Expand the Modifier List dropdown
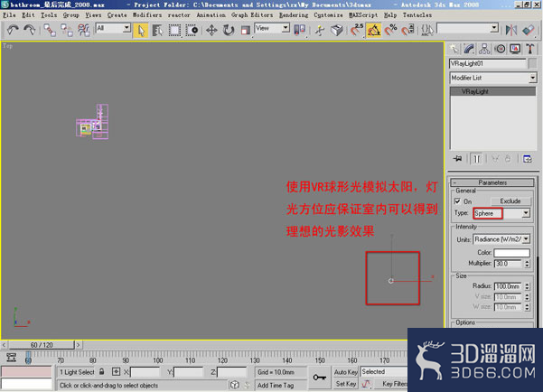Screen dimensions: 543x392 [x=493, y=78]
